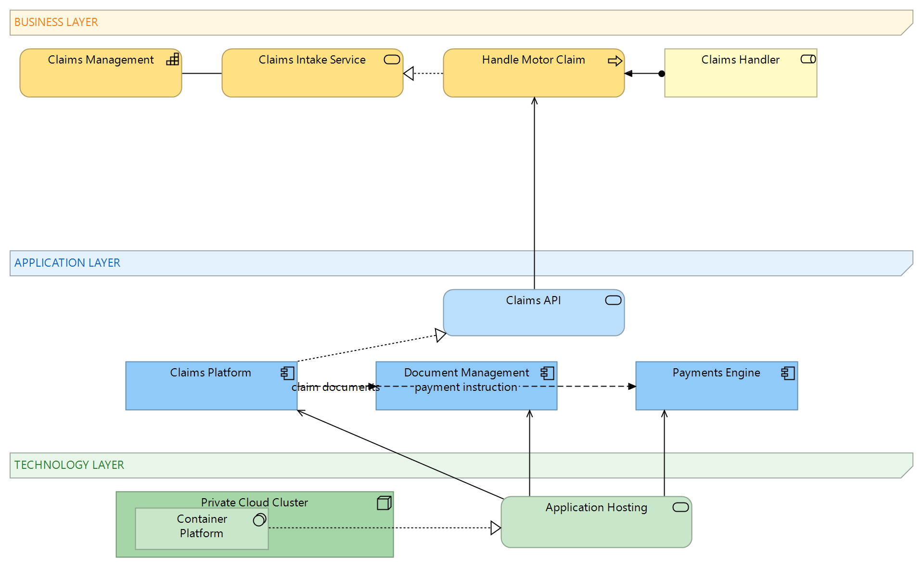This screenshot has height=568, width=924.
Task: Click the component icon on Document Management
Action: (548, 373)
